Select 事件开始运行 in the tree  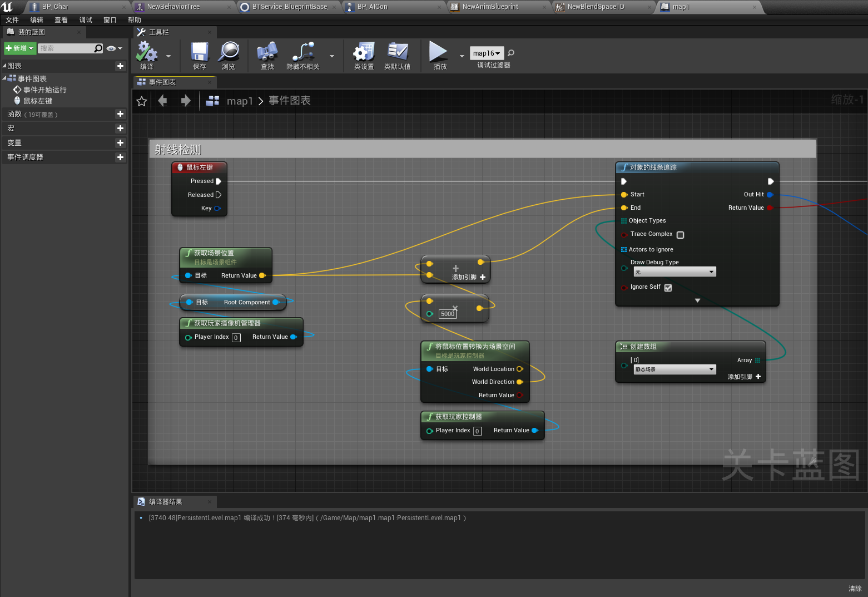(x=45, y=90)
